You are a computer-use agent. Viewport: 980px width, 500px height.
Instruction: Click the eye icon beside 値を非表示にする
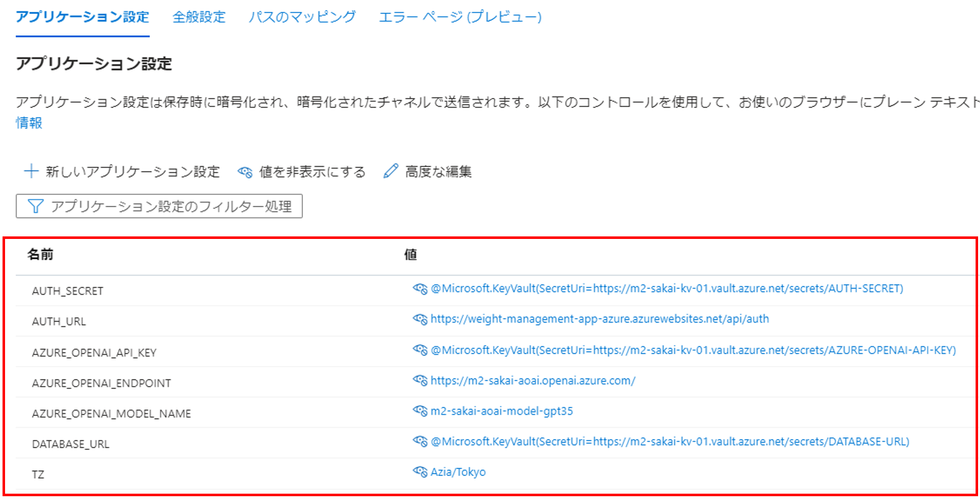click(245, 172)
